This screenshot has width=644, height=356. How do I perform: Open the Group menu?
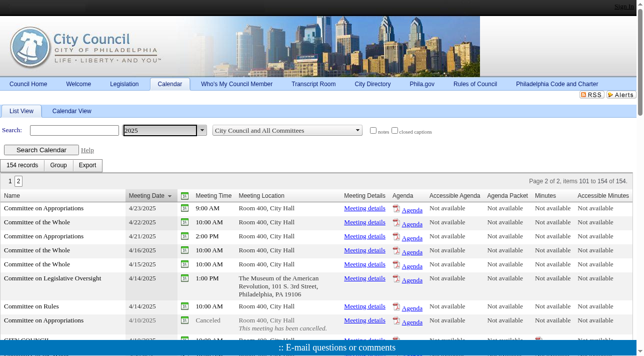[x=58, y=165]
